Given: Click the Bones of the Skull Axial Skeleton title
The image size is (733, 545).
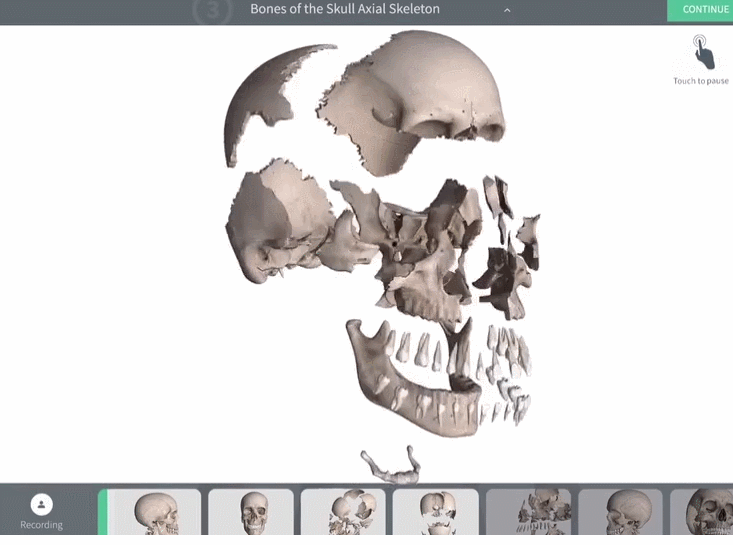Looking at the screenshot, I should click(345, 9).
